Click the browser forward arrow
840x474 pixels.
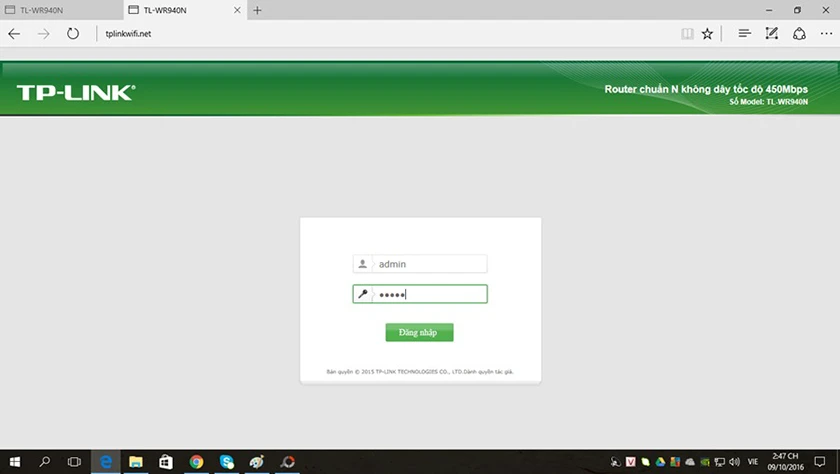point(43,34)
